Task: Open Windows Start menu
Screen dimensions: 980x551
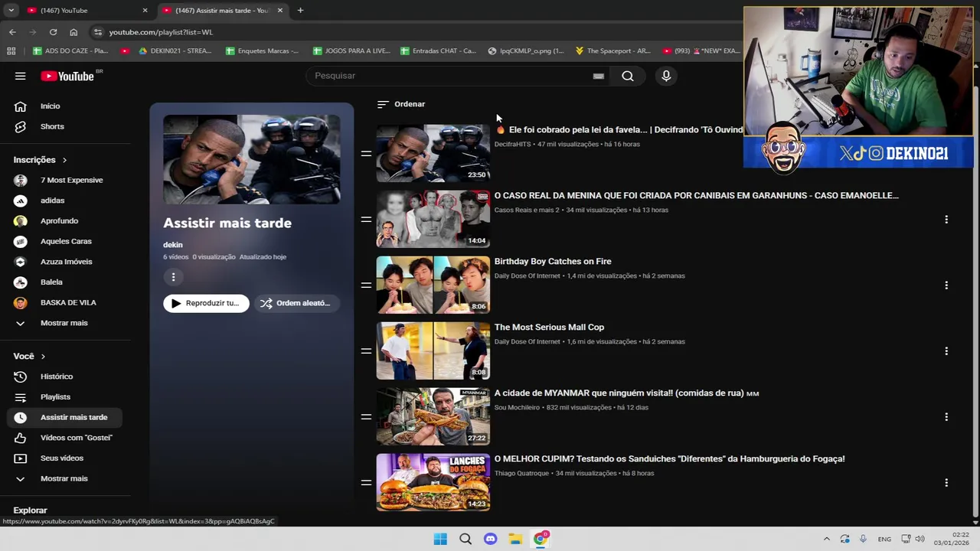Action: click(x=440, y=539)
